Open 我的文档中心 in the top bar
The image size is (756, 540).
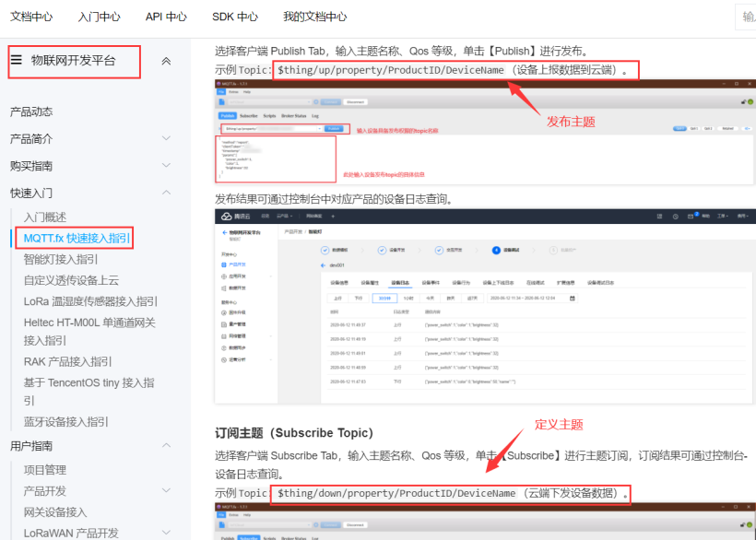click(315, 17)
